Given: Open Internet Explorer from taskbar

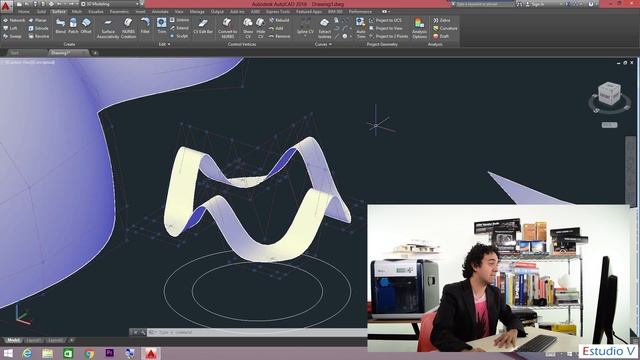Looking at the screenshot, I should point(27,353).
